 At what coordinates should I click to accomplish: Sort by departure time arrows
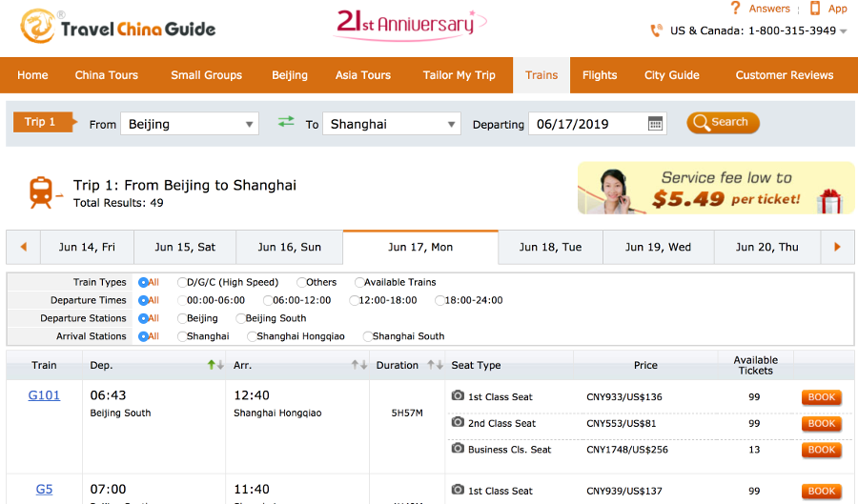point(215,365)
